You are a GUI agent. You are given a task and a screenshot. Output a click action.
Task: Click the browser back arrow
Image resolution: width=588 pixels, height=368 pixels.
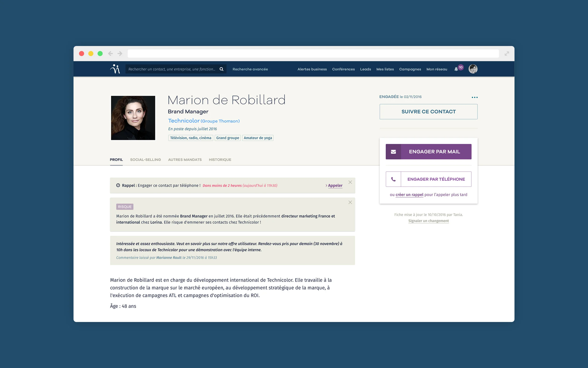[110, 53]
